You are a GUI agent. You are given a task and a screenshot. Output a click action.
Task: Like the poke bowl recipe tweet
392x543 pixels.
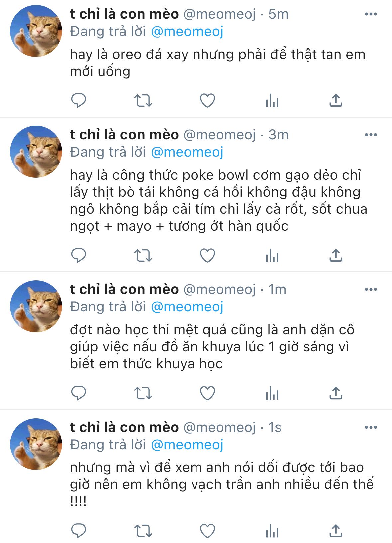207,255
